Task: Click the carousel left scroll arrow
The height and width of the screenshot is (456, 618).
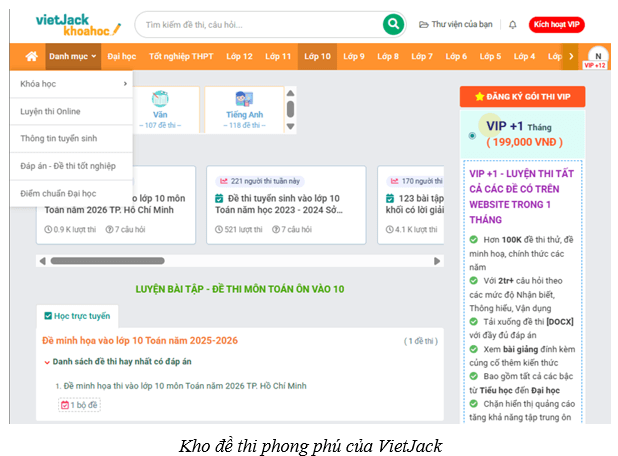Action: (43, 261)
